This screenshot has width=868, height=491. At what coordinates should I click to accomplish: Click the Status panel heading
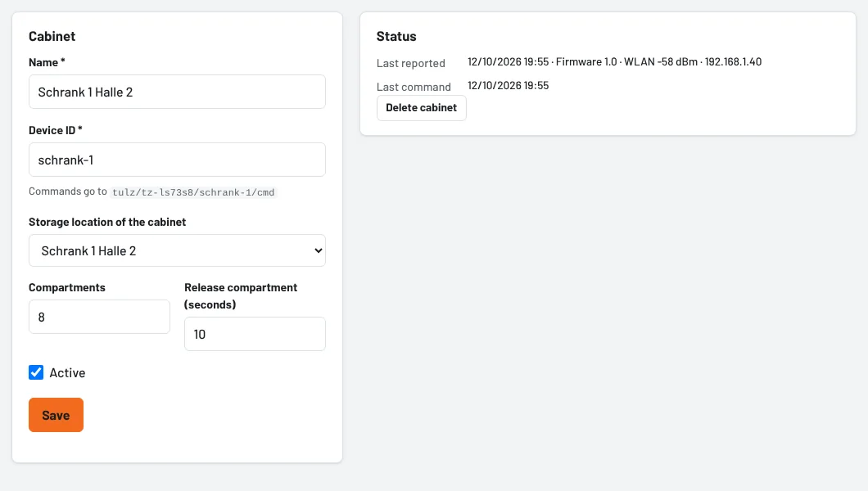click(396, 37)
